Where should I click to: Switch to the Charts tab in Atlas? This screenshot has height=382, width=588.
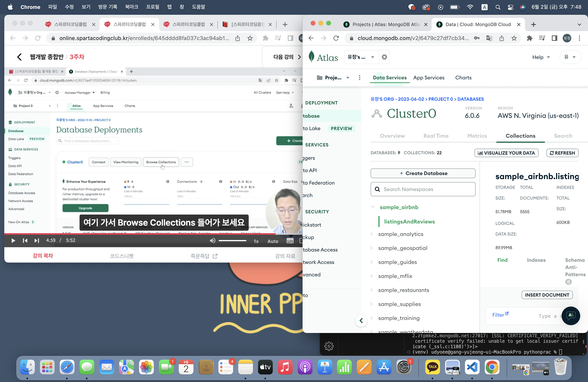(463, 78)
